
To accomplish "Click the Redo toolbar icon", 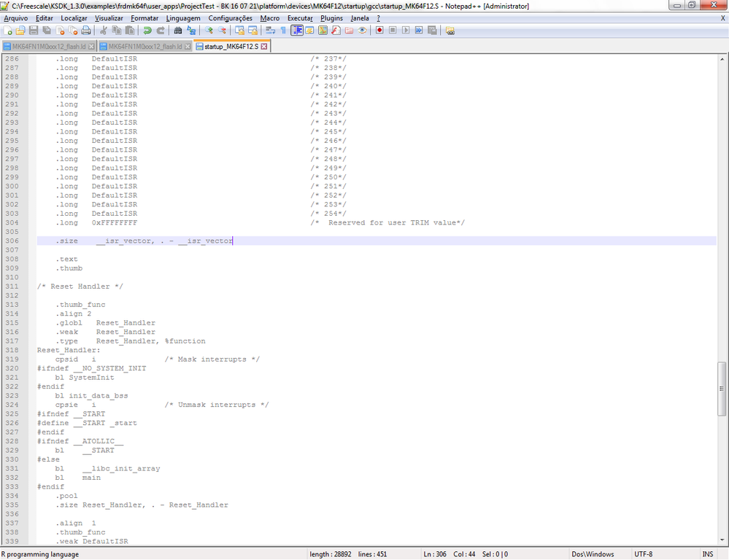I will 161,31.
